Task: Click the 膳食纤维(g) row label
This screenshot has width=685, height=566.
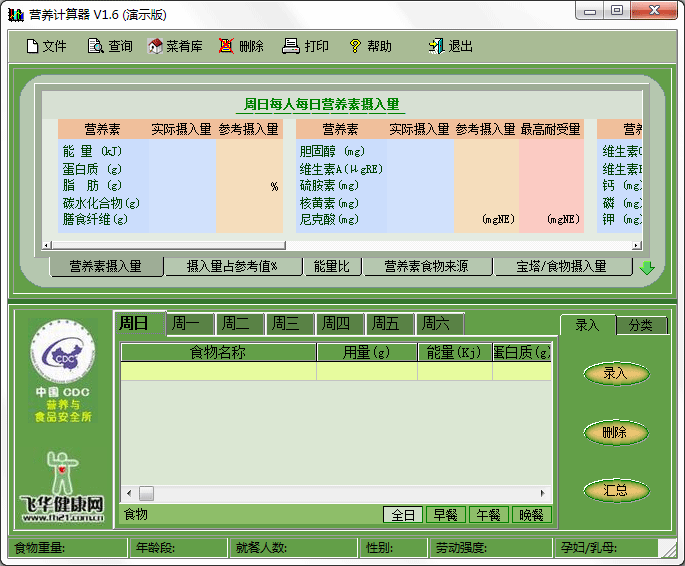Action: point(95,219)
